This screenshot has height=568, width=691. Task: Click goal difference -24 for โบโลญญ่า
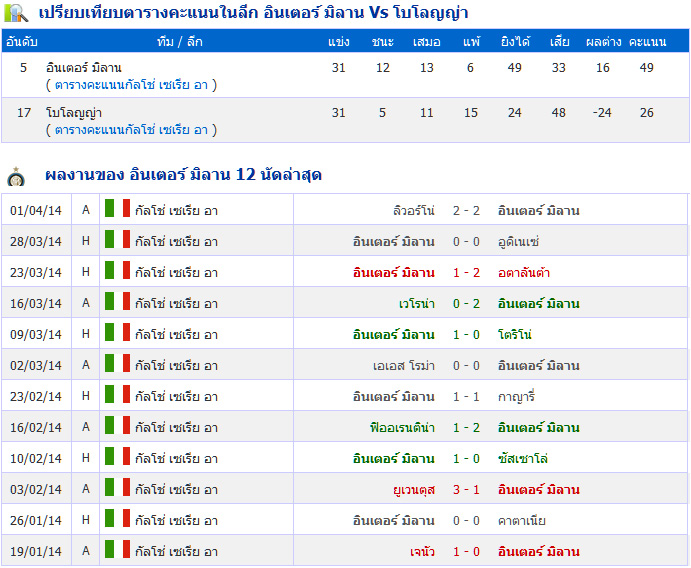coord(602,113)
